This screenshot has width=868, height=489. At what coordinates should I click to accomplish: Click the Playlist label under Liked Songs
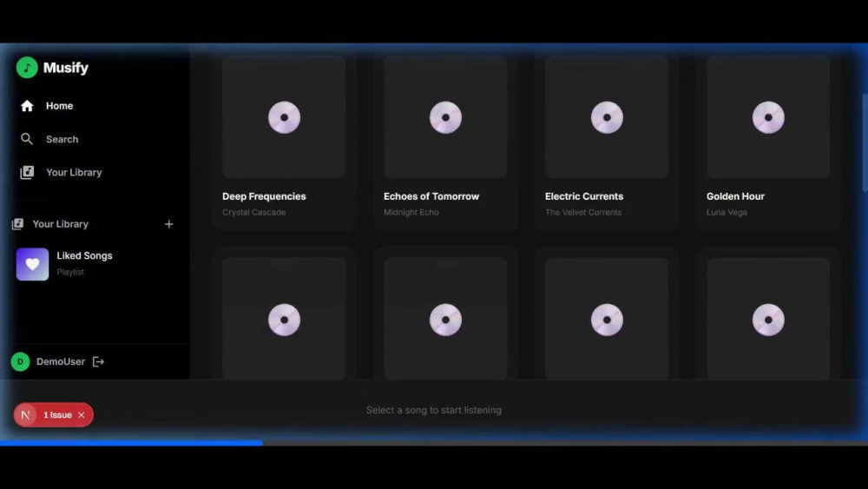coord(70,272)
